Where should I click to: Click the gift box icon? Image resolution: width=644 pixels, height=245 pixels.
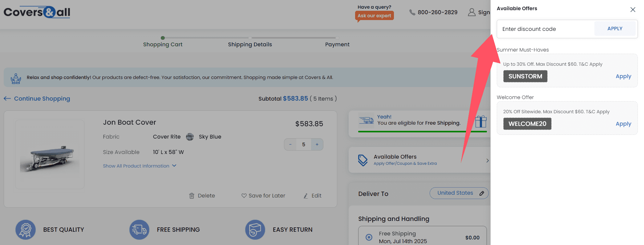point(480,122)
